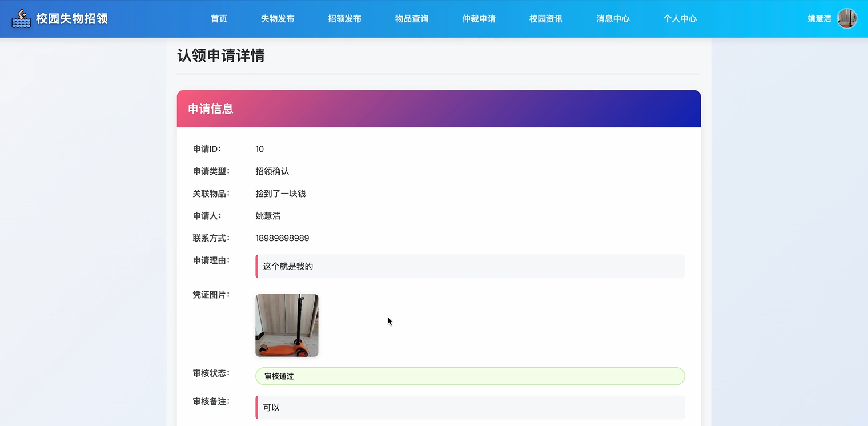This screenshot has height=426, width=868.
Task: Go to the 仲裁申请 page
Action: click(x=479, y=18)
